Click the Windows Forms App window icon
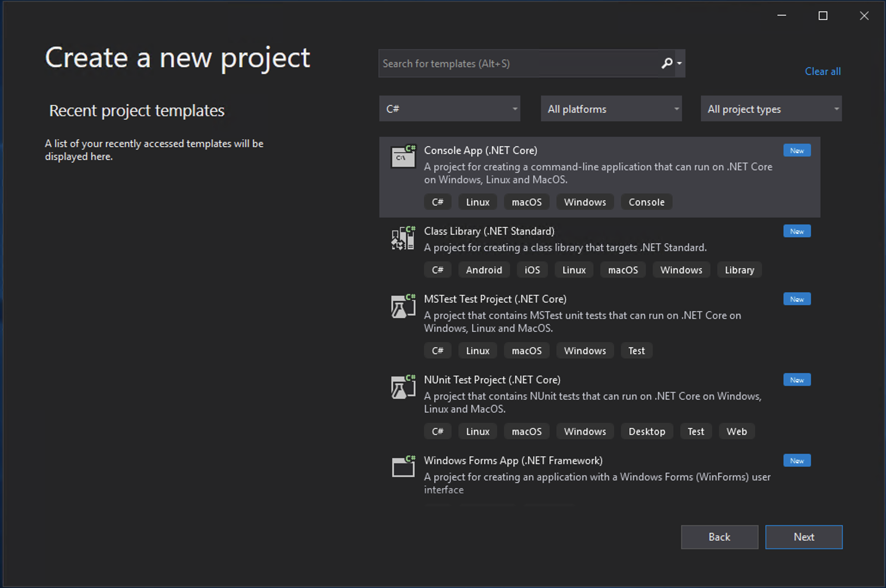886x588 pixels. [x=403, y=467]
